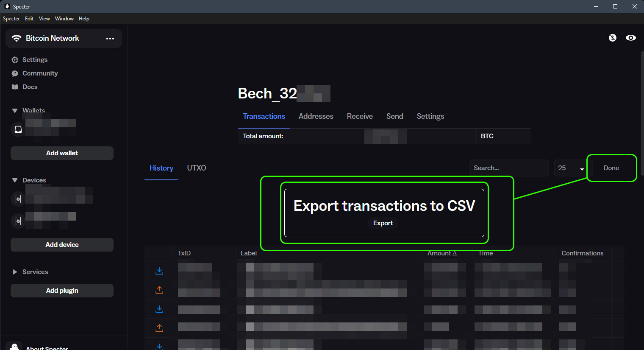This screenshot has height=350, width=644.
Task: Click the Docs book icon
Action: (15, 87)
